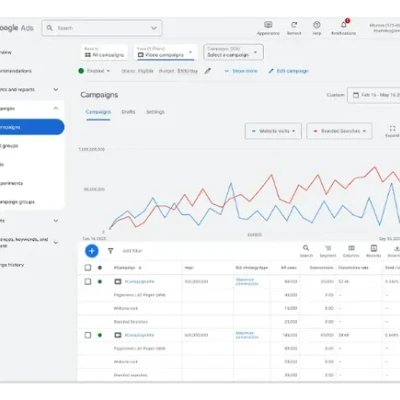Click the Google Ads logo

(17, 28)
